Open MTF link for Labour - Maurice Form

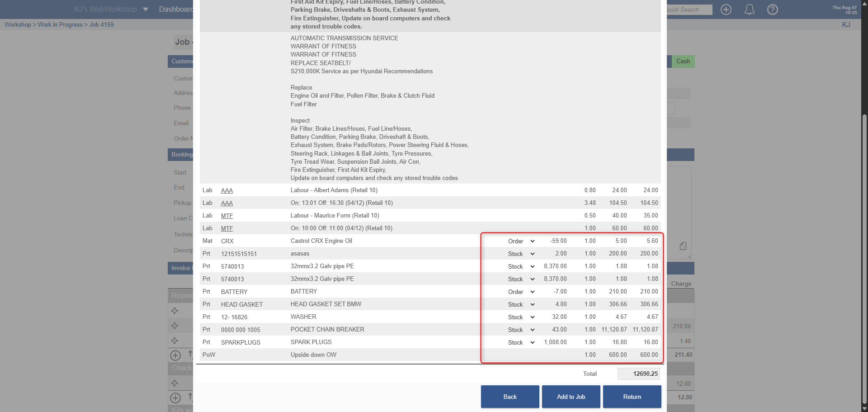click(x=227, y=216)
